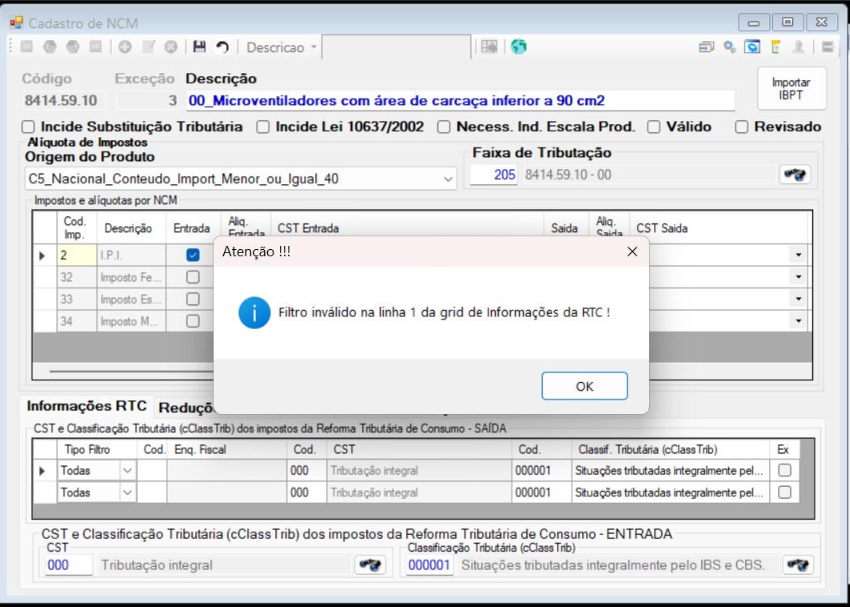Open the CST Saida dropdown on row 32
Image resolution: width=850 pixels, height=607 pixels.
click(x=798, y=277)
